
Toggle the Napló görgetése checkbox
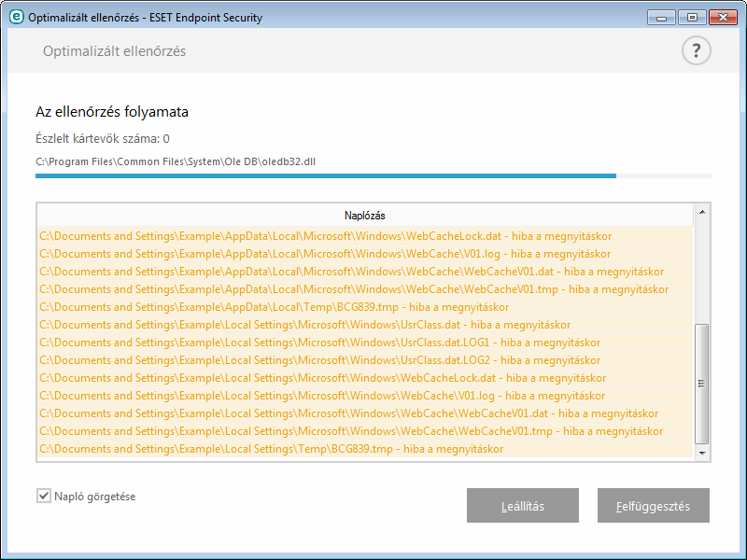pyautogui.click(x=43, y=496)
